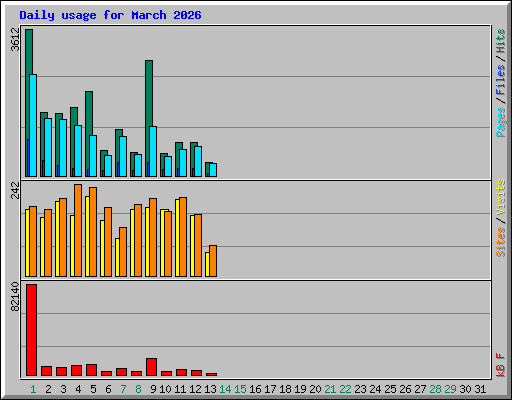
Task: Click the 3612 hits axis value
Action: tap(16, 39)
